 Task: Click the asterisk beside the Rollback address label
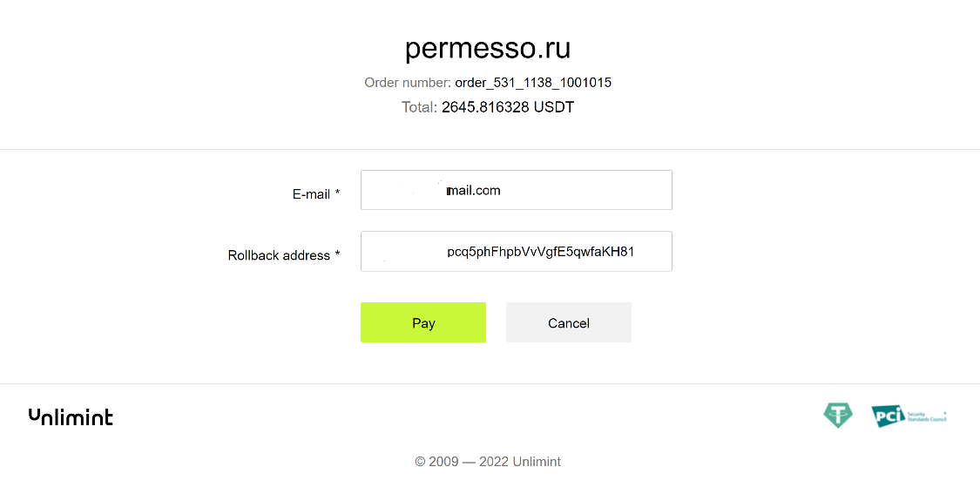(337, 254)
